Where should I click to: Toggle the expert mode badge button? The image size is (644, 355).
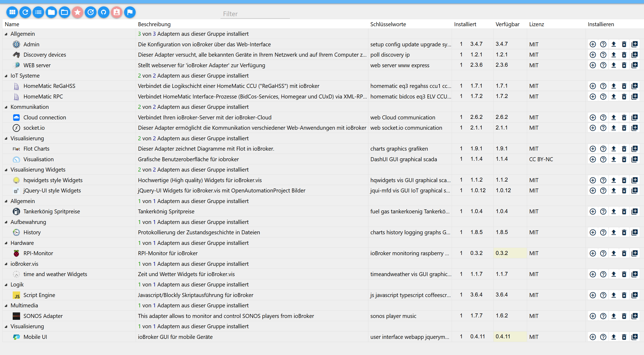[117, 12]
